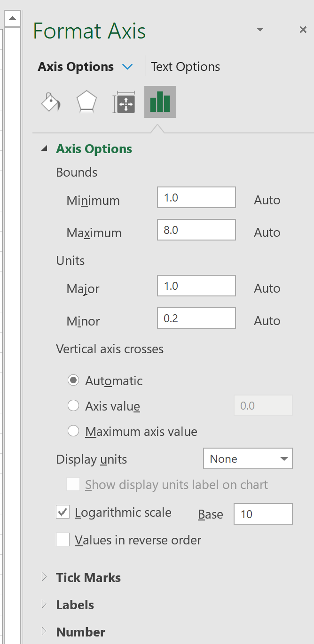The height and width of the screenshot is (644, 314).
Task: Close the Format Axis pane
Action: [303, 30]
